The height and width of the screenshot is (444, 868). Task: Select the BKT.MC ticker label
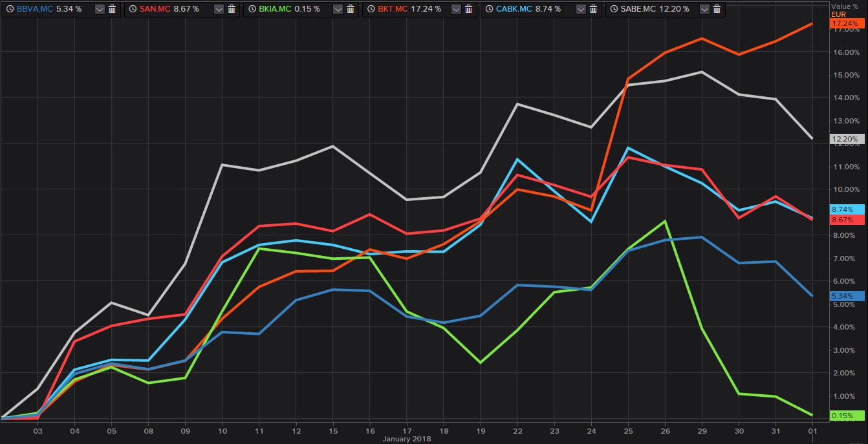pos(393,9)
